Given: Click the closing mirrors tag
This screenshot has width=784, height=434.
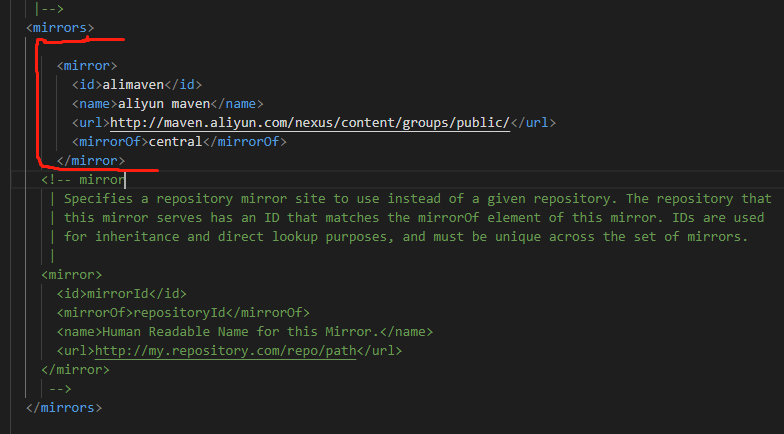Looking at the screenshot, I should [65, 407].
